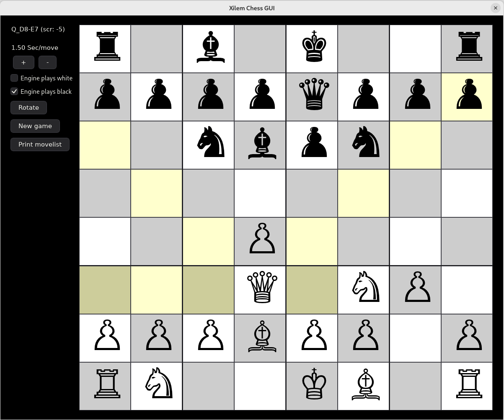Enable the Engine plays white checkbox

pos(15,78)
